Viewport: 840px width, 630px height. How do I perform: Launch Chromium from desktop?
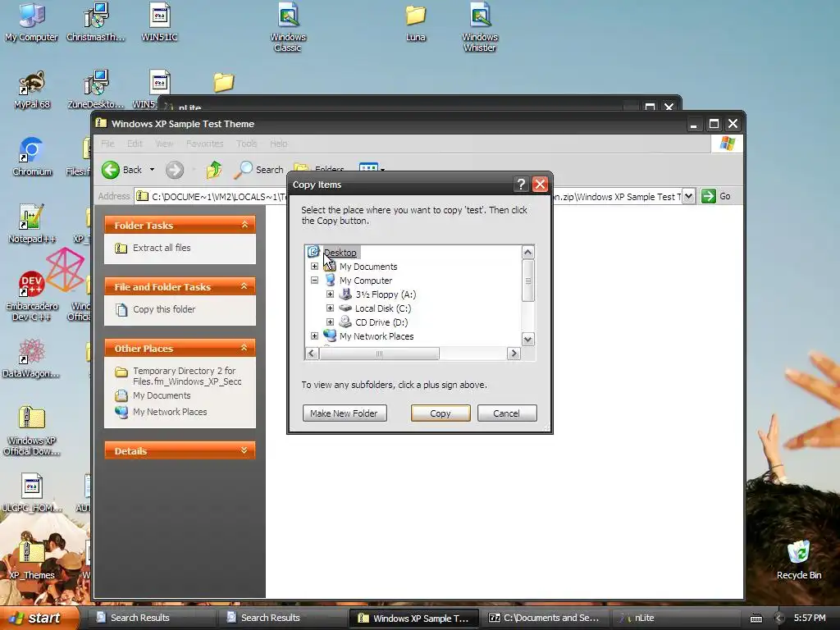click(32, 157)
